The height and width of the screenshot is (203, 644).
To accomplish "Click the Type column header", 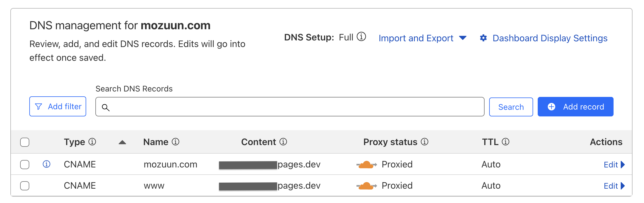I will point(74,142).
